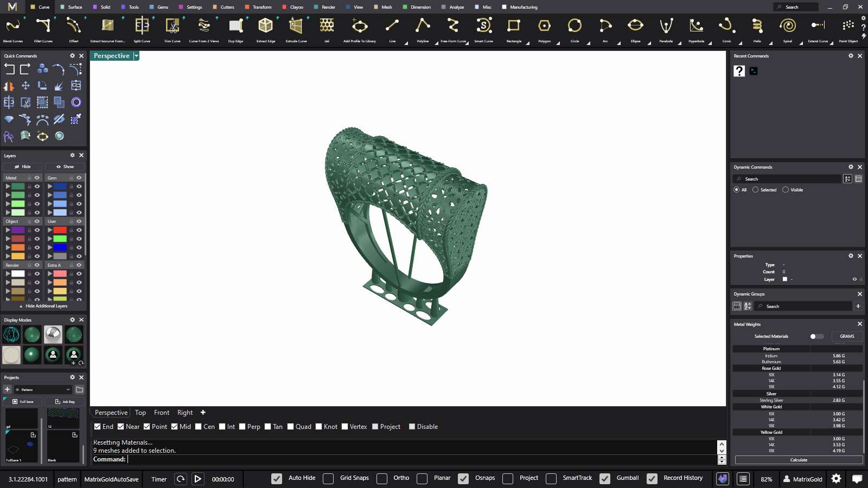
Task: Activate the Split Curve tool
Action: click(142, 29)
